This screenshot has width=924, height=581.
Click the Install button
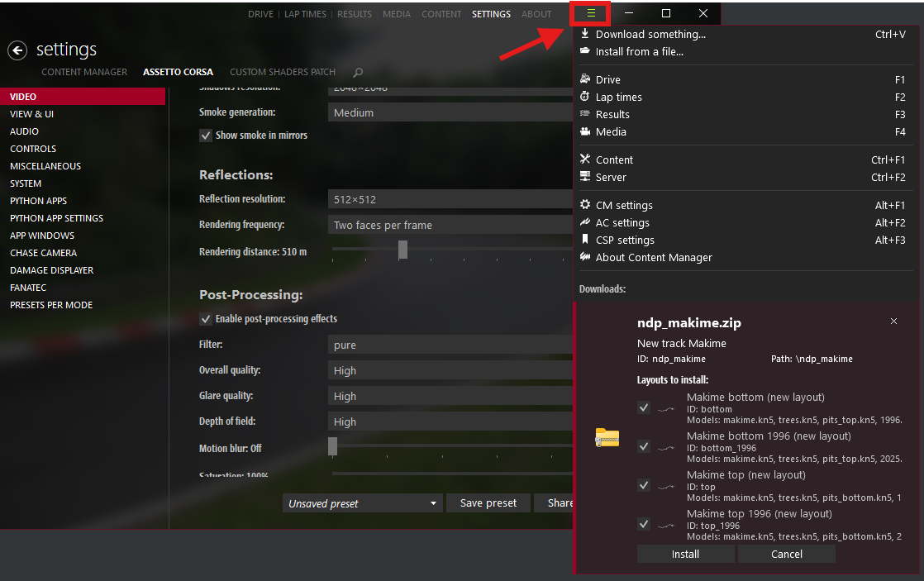[685, 554]
